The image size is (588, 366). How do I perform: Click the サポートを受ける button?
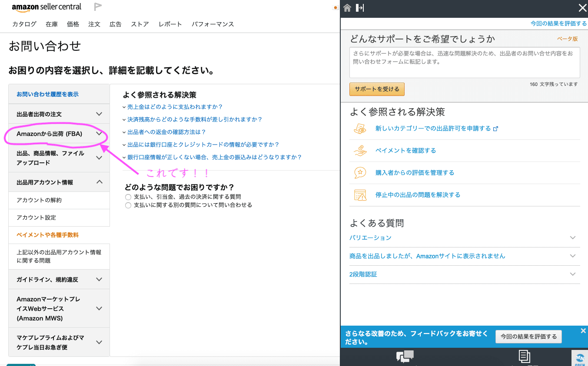tap(377, 89)
